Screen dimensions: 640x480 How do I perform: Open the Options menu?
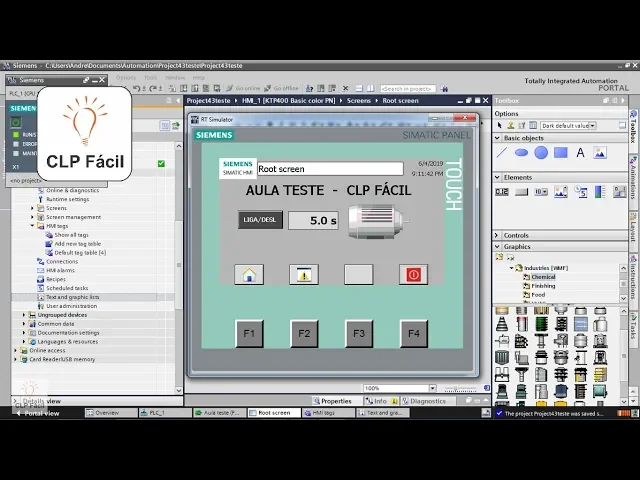[x=126, y=78]
